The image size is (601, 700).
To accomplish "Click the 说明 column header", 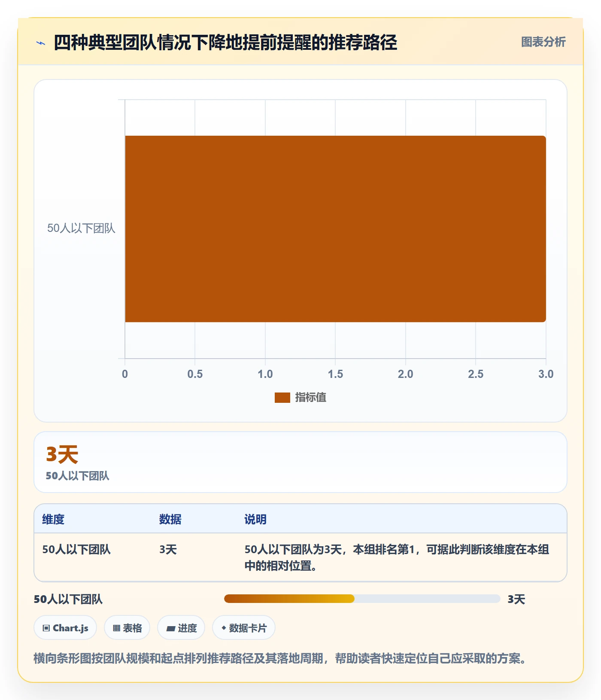I will tap(255, 519).
